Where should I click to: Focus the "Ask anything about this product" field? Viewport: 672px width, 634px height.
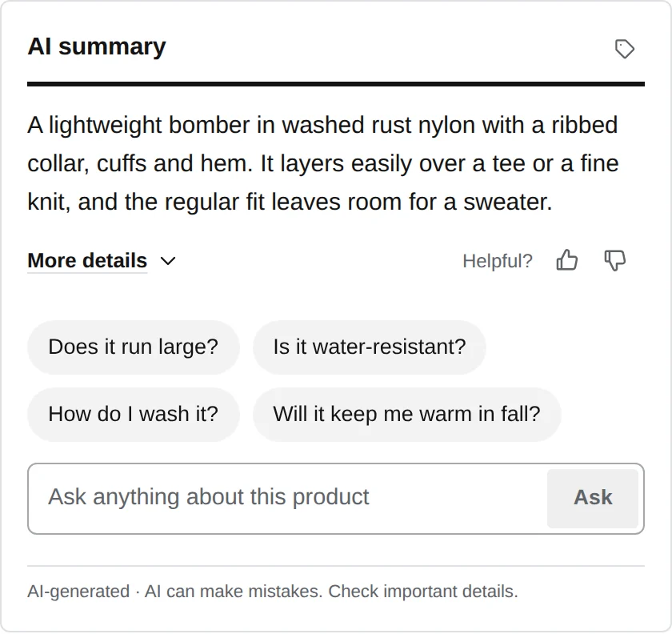[x=288, y=498]
